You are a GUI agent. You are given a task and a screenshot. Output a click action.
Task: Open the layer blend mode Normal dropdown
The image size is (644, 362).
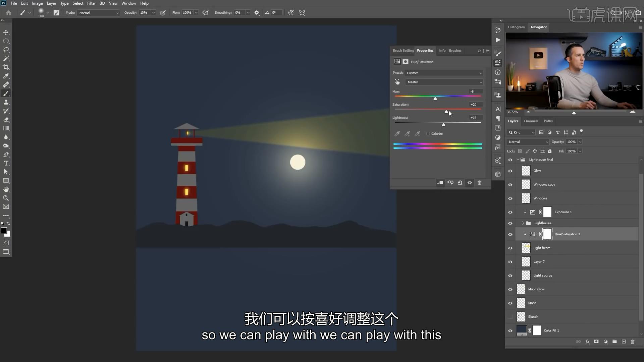click(528, 142)
